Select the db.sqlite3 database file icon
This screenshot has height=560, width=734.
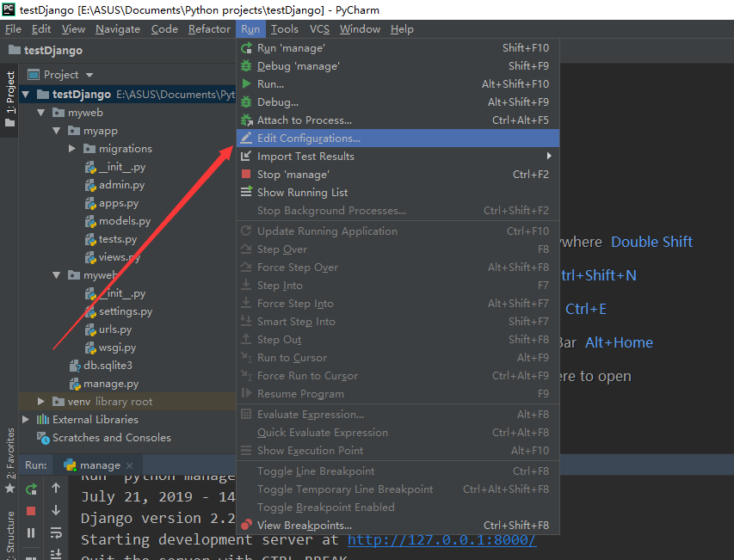(x=75, y=366)
